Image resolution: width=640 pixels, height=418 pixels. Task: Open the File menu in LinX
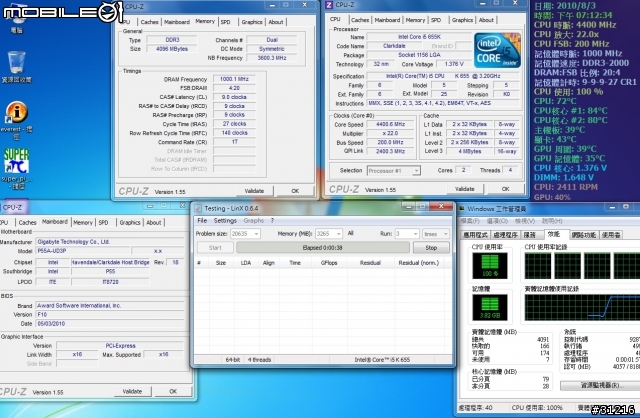click(x=202, y=220)
